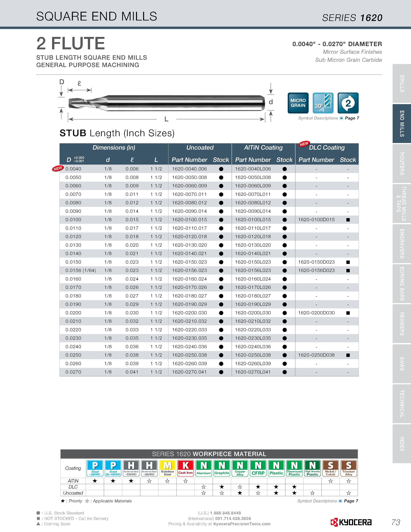411x532 pixels.
Task: Click the 30° helix angle icon
Action: [x=323, y=103]
